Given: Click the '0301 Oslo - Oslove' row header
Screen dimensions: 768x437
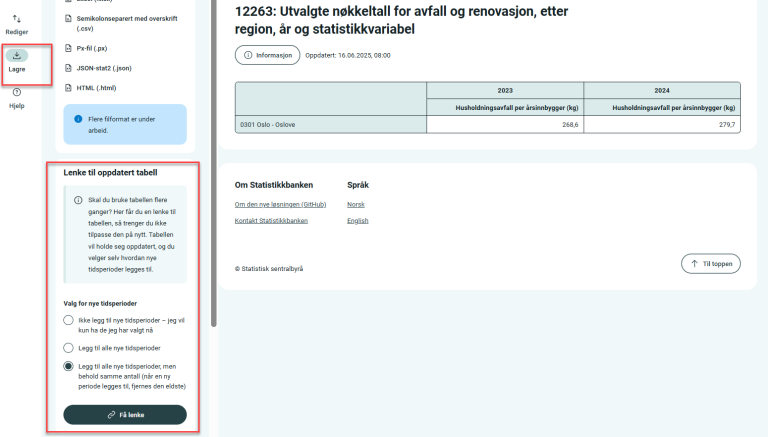Looking at the screenshot, I should pos(331,124).
